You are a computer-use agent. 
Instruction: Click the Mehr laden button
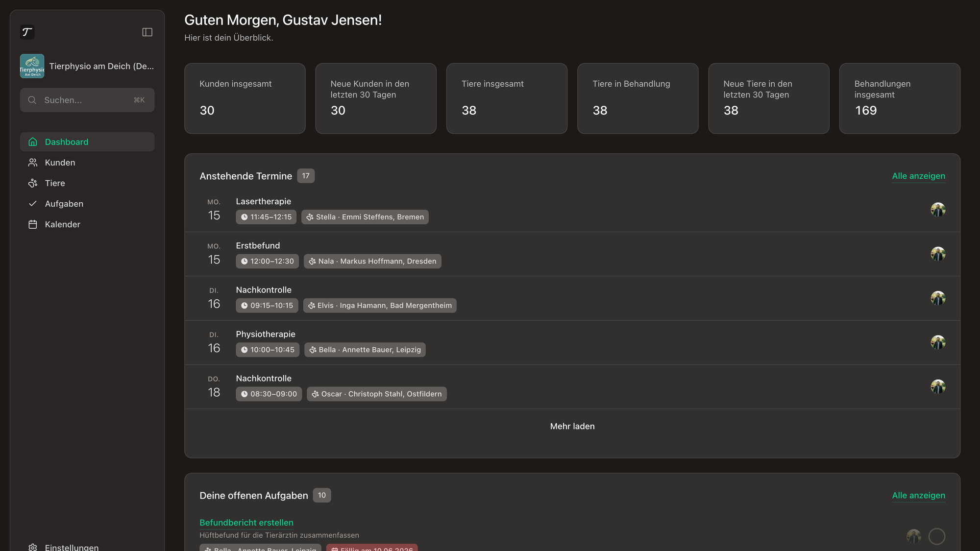(572, 426)
